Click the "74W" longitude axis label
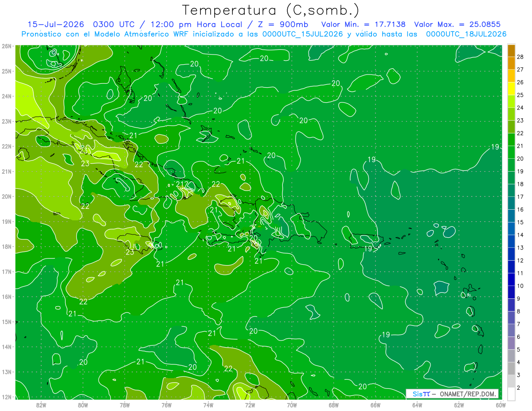The height and width of the screenshot is (411, 532). [208, 405]
